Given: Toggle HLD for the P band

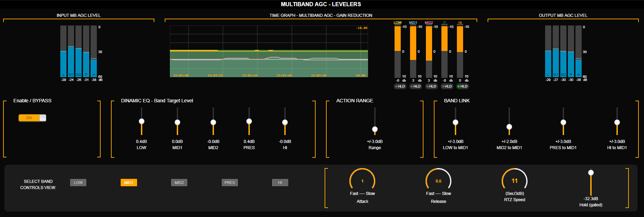Looking at the screenshot, I should pyautogui.click(x=447, y=86).
